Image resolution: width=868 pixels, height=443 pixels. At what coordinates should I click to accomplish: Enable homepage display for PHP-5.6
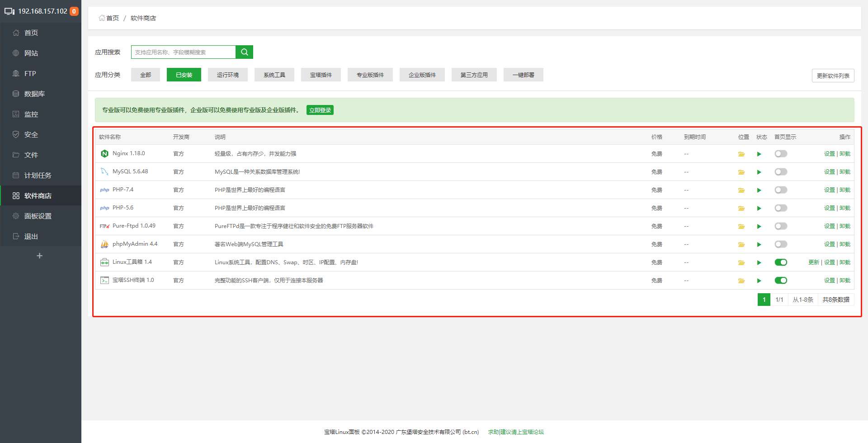781,208
